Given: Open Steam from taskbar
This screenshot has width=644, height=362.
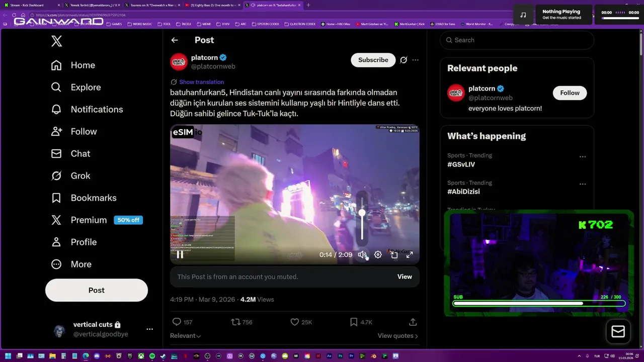Looking at the screenshot, I should pyautogui.click(x=163, y=356).
